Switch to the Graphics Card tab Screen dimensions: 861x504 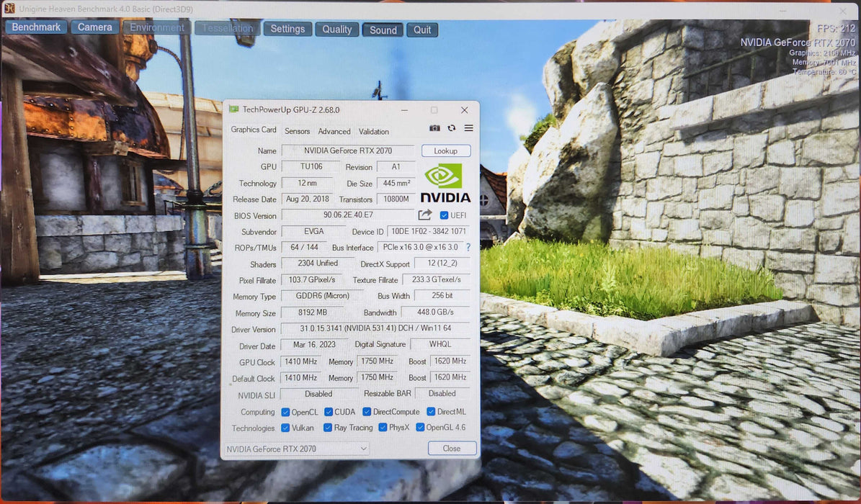253,130
